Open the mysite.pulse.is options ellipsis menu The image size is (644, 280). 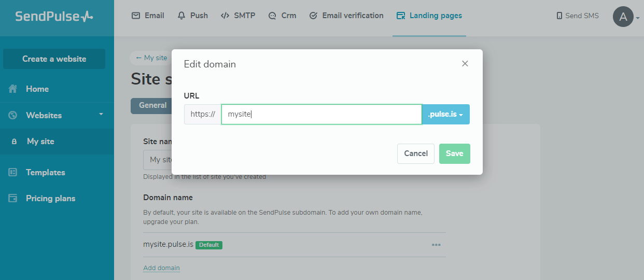pyautogui.click(x=436, y=245)
